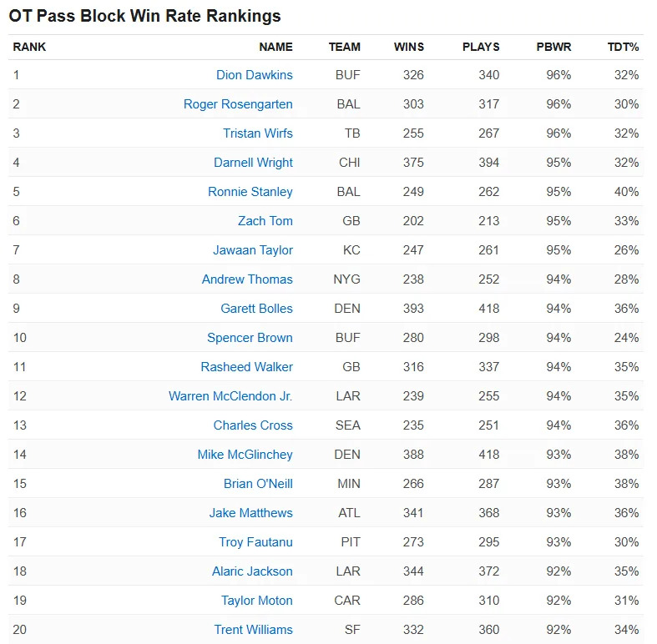Click the PLAYS column header
Image resolution: width=657 pixels, height=644 pixels.
[x=481, y=47]
